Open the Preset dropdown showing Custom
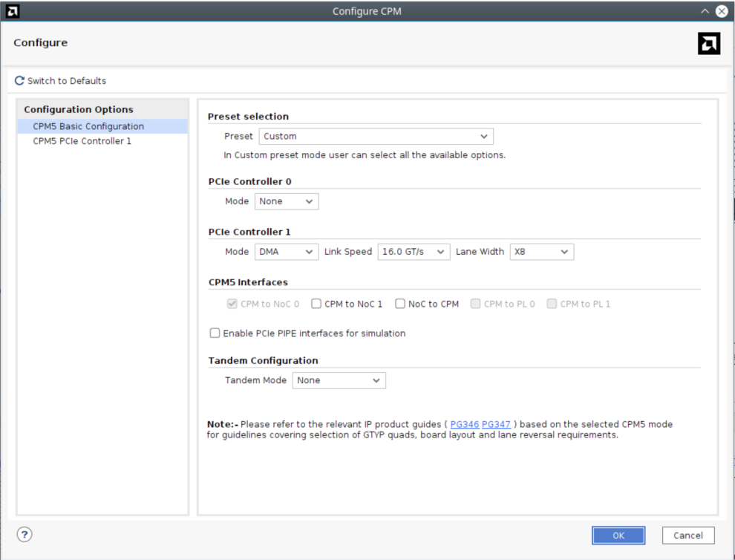The height and width of the screenshot is (560, 735). (x=376, y=137)
